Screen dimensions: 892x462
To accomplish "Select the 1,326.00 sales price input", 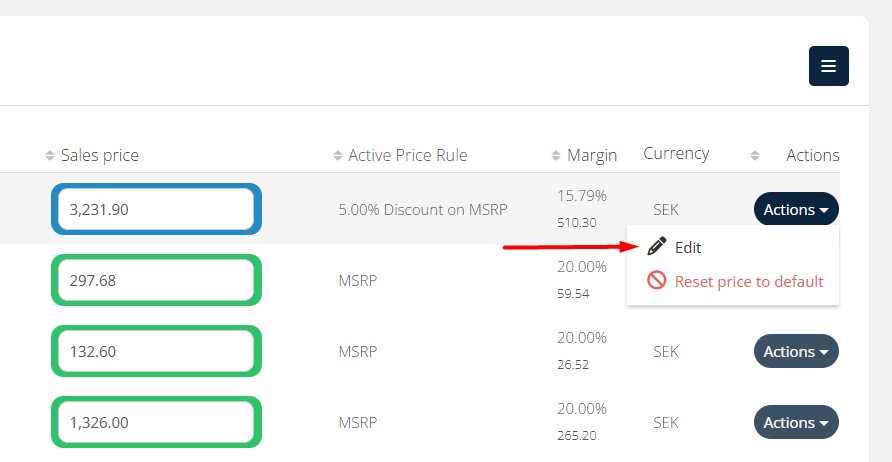I will coord(157,423).
